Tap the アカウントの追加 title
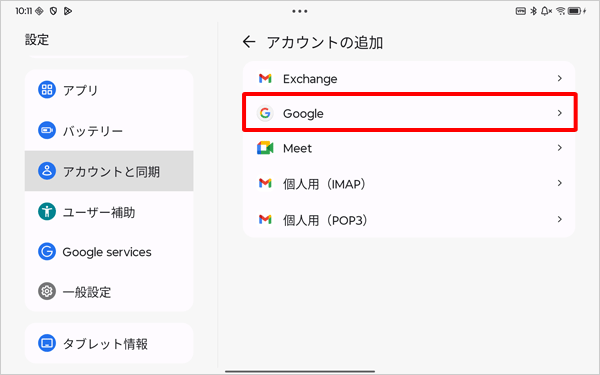This screenshot has height=375, width=600. tap(325, 42)
